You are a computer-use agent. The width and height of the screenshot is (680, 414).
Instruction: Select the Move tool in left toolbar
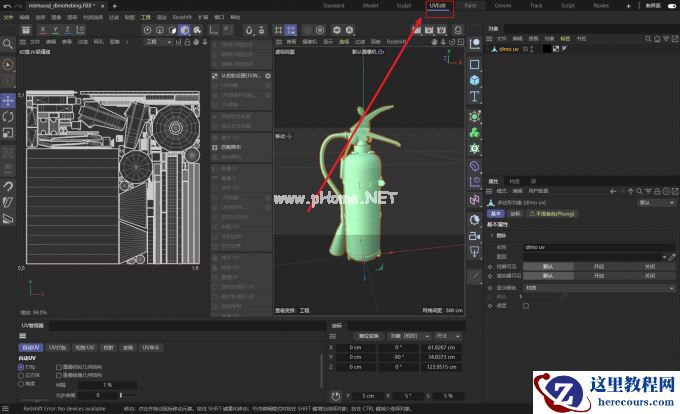tap(8, 101)
